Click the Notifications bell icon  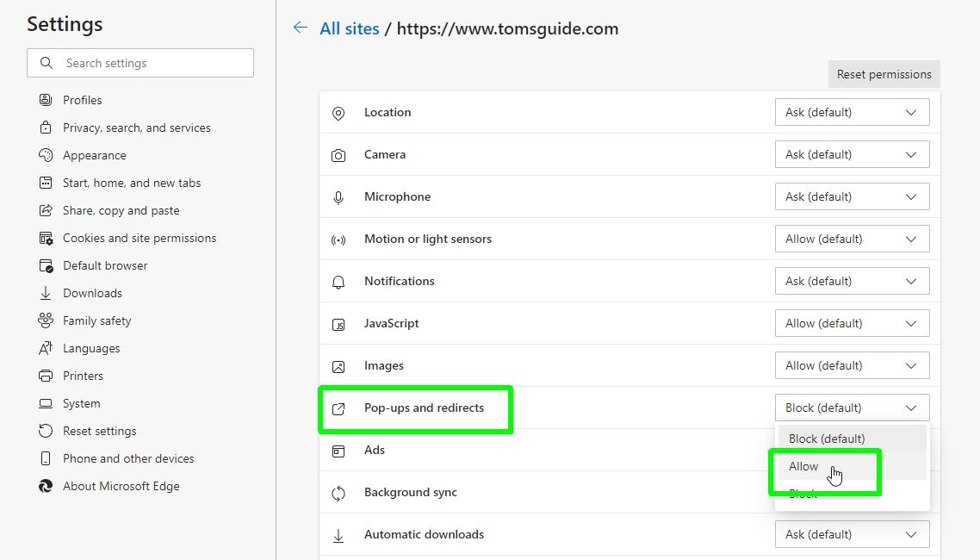pyautogui.click(x=338, y=281)
